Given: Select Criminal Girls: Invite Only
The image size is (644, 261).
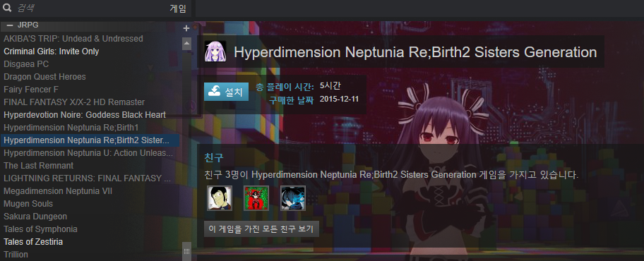Looking at the screenshot, I should pyautogui.click(x=52, y=51).
